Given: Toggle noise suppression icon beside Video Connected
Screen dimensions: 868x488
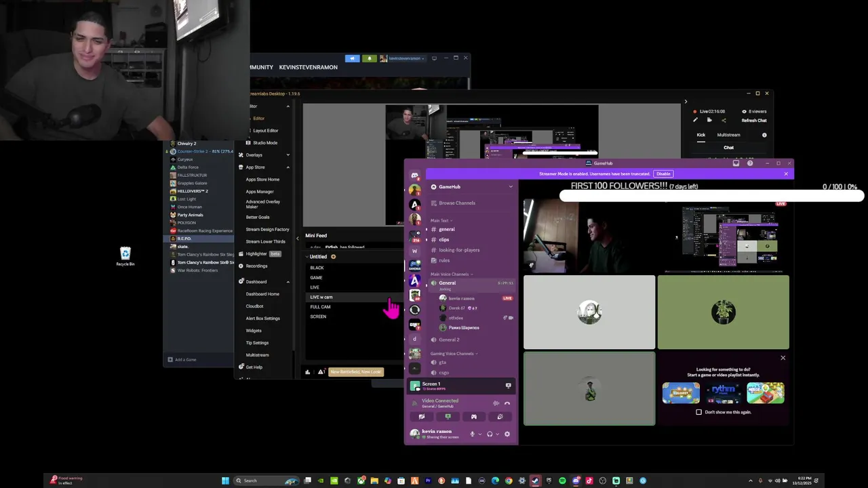Looking at the screenshot, I should coord(496,403).
